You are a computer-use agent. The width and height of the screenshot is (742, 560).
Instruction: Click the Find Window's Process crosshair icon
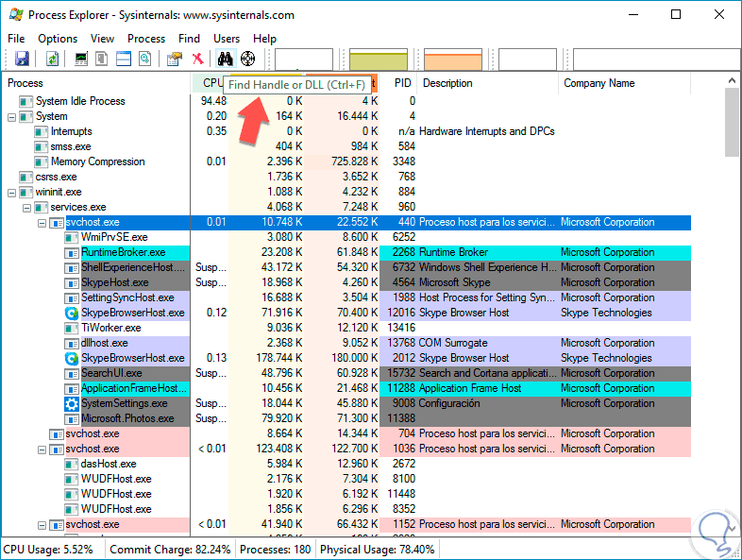(x=248, y=59)
